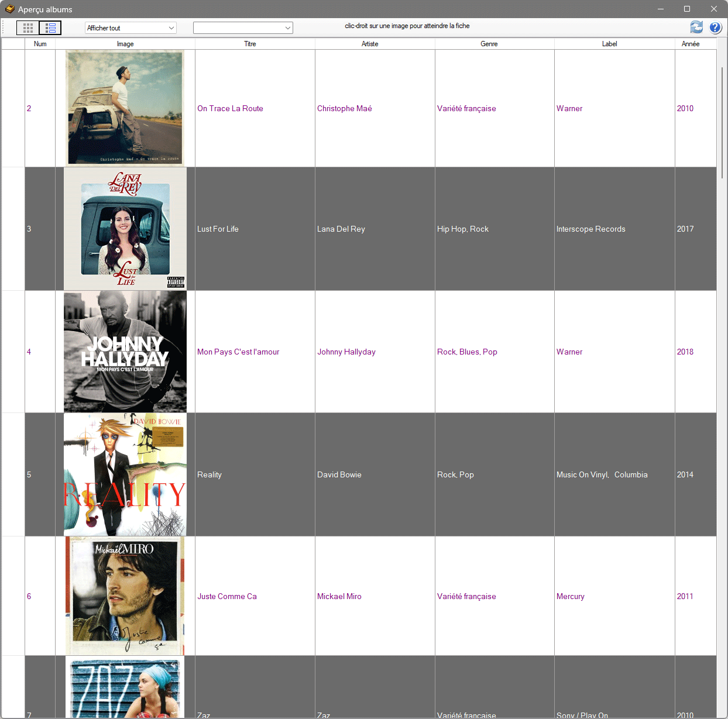
Task: Switch to thumbnail grid view
Action: point(28,28)
